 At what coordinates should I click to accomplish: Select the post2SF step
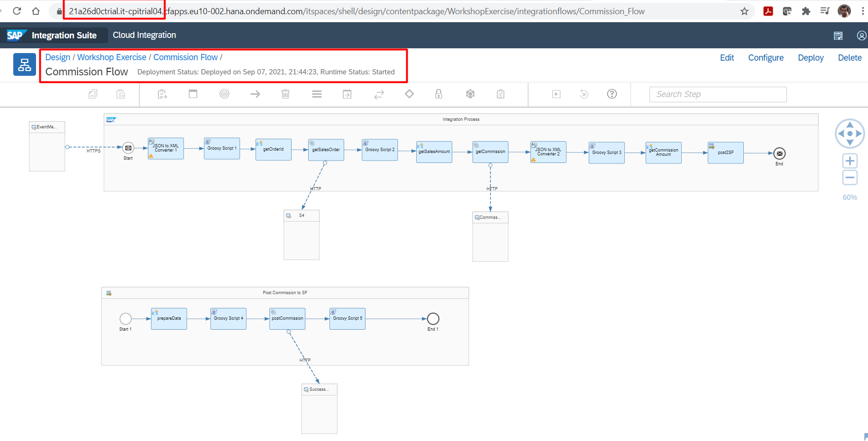click(x=726, y=153)
